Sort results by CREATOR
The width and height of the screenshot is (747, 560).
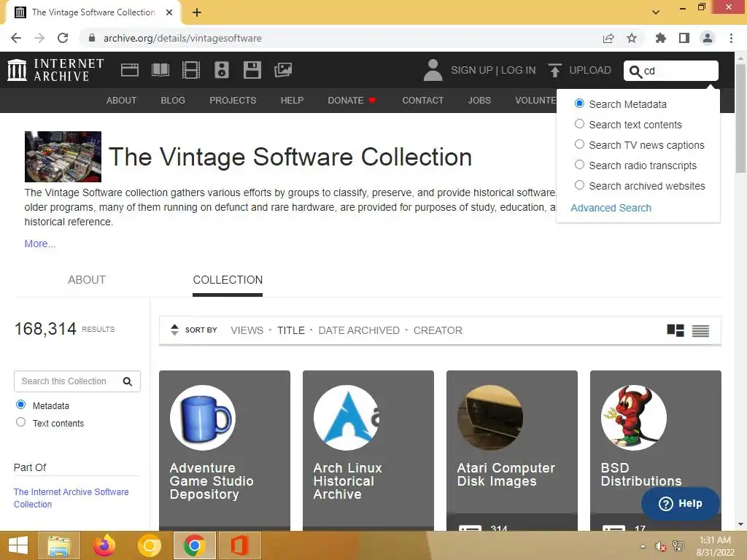(x=438, y=330)
